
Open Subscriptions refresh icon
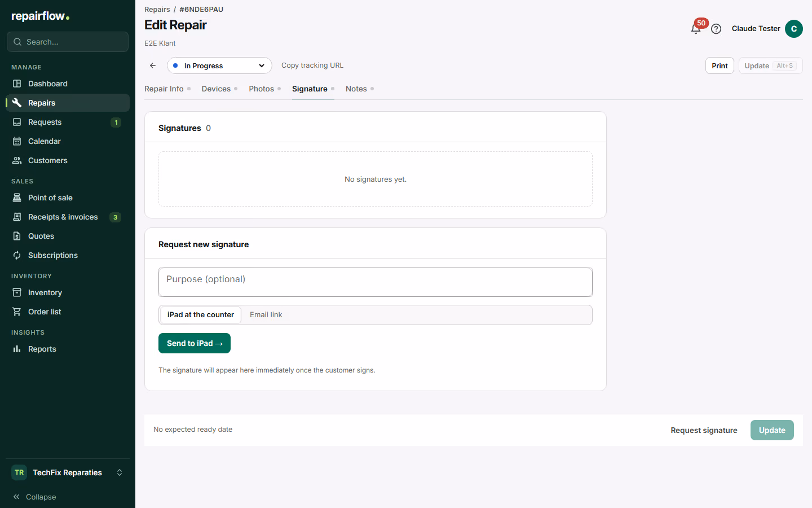(17, 255)
